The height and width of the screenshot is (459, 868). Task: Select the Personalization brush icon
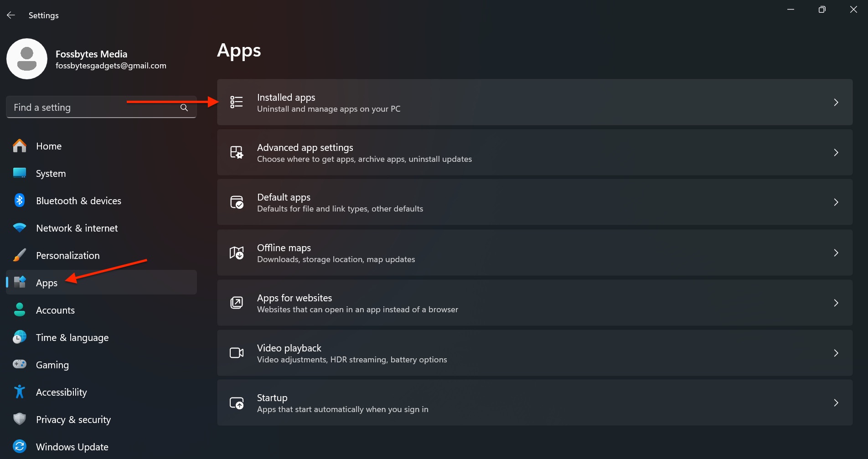(19, 255)
